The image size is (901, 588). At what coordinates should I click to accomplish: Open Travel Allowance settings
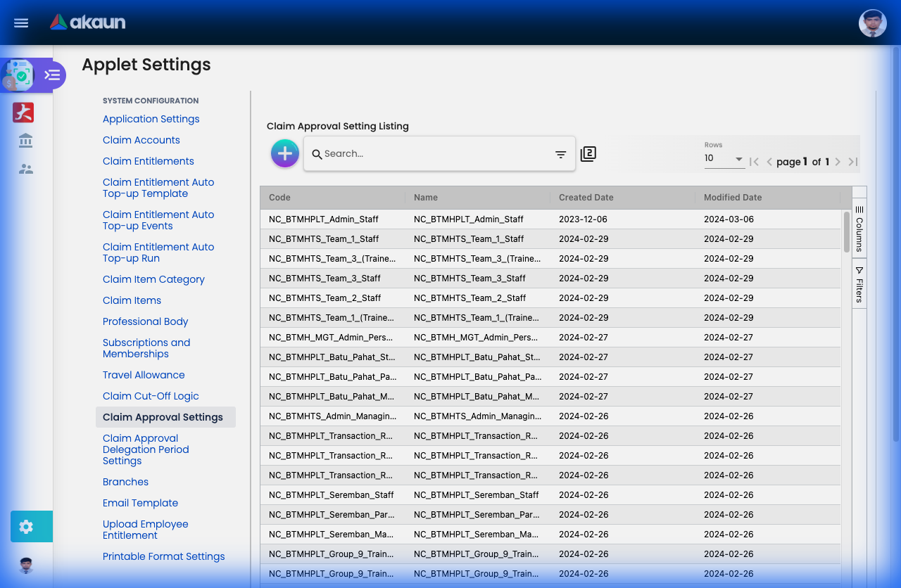coord(144,375)
